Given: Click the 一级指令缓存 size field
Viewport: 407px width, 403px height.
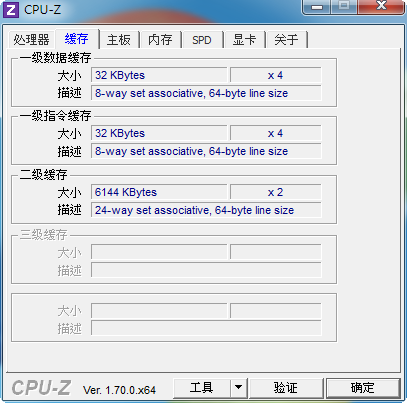Looking at the screenshot, I should (159, 133).
